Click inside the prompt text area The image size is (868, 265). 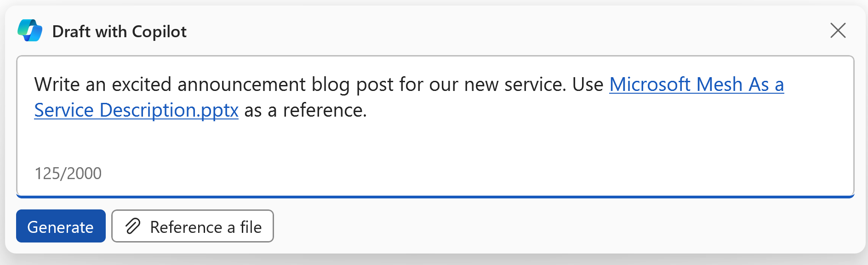click(414, 138)
